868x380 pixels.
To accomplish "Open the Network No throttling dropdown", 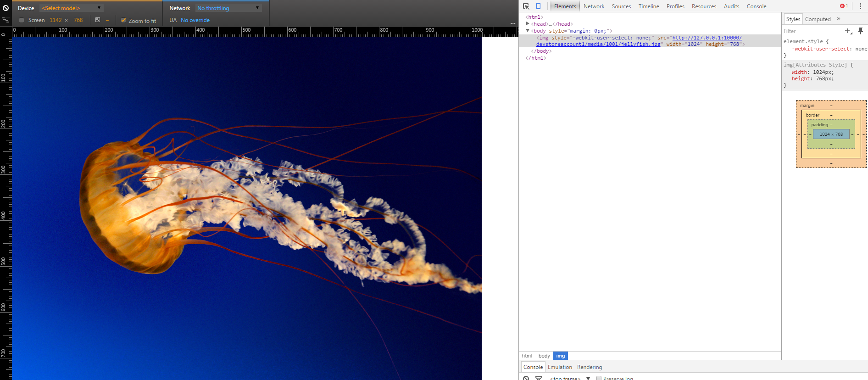I will click(228, 8).
